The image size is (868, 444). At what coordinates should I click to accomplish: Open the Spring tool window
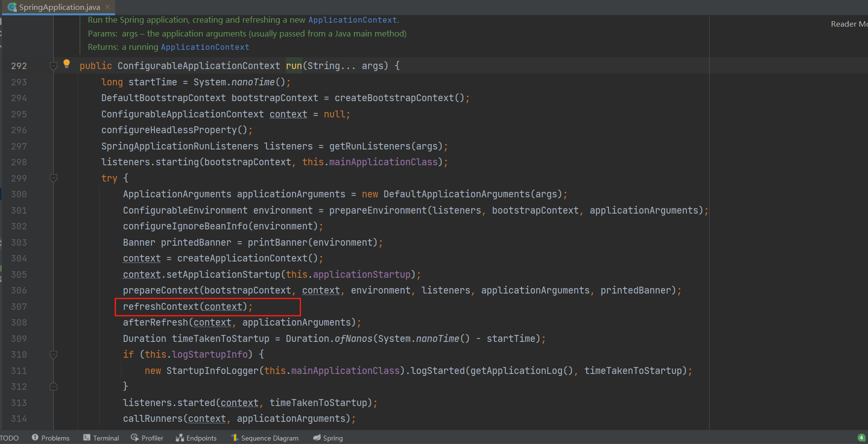pos(328,438)
